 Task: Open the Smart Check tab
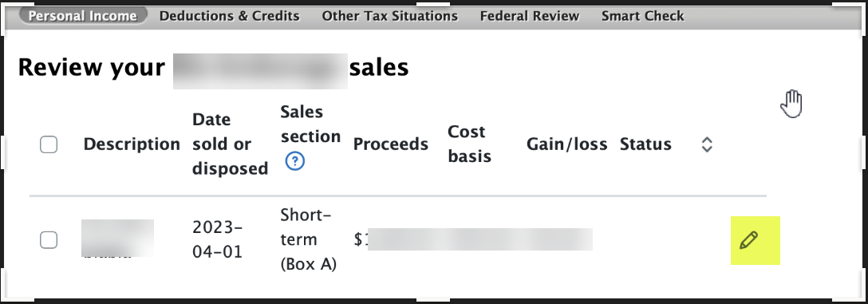[x=643, y=16]
